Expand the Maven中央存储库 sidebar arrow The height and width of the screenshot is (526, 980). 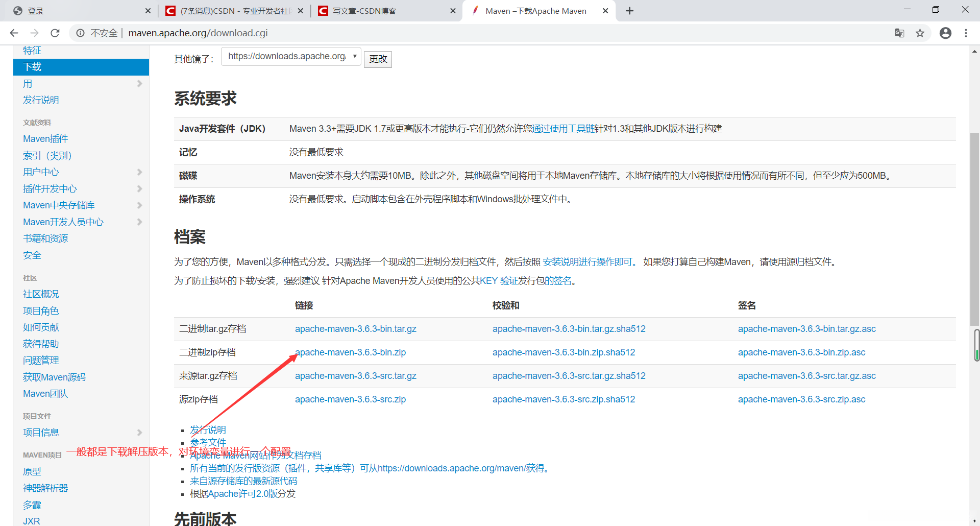pos(139,205)
